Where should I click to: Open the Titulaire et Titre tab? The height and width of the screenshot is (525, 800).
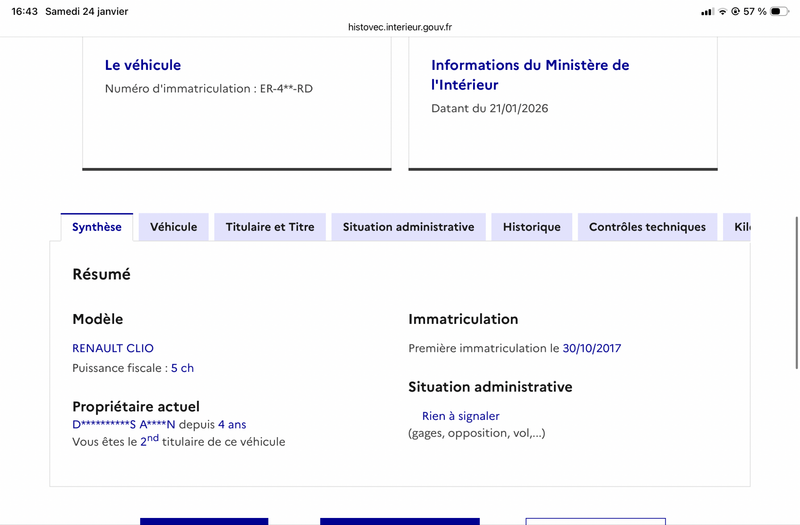click(270, 227)
